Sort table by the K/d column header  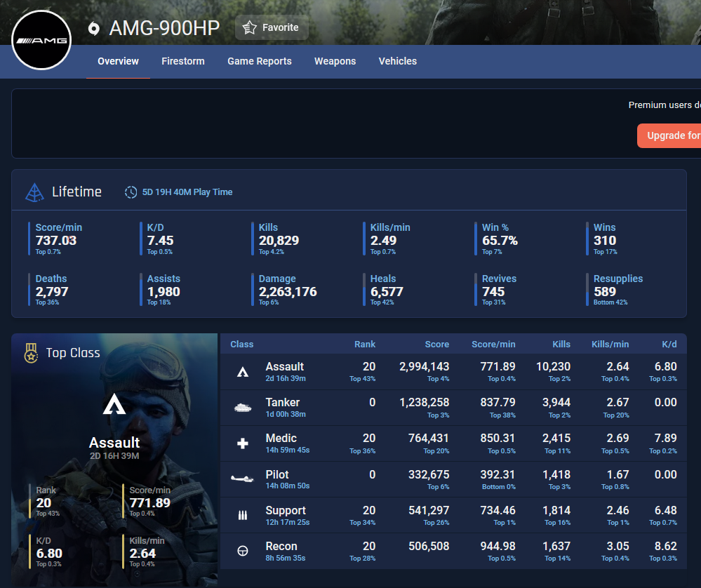669,345
